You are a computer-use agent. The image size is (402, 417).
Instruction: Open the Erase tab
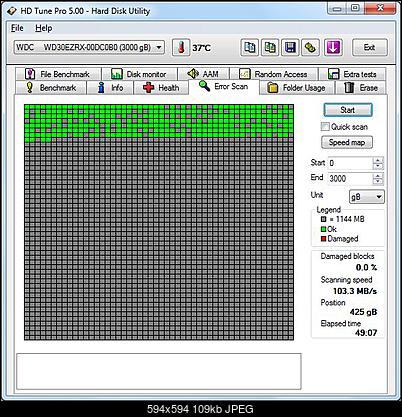click(x=360, y=88)
